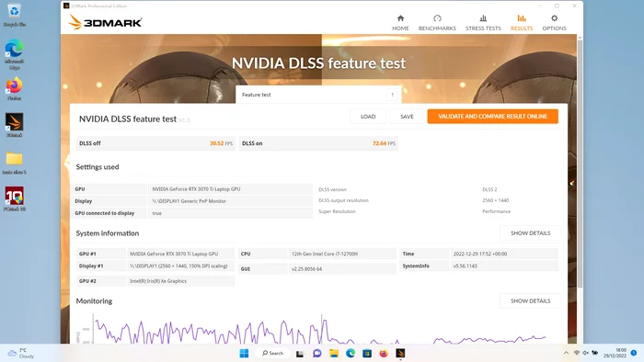Viewport: 644px width, 362px height.
Task: Open File Explorer from taskbar
Action: click(x=333, y=353)
